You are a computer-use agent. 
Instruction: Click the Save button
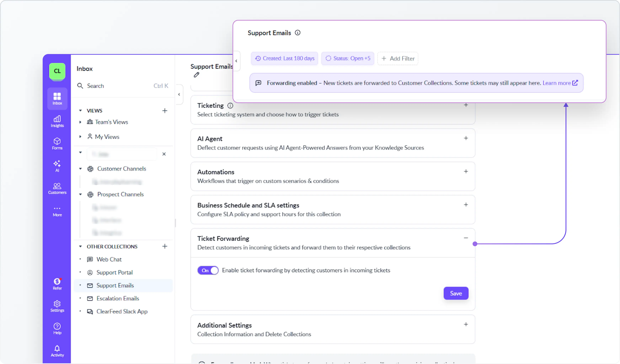click(456, 293)
